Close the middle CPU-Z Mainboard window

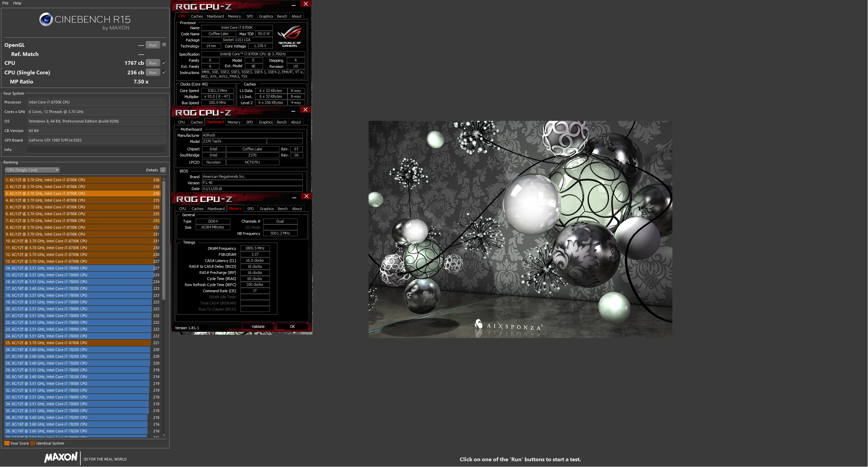click(x=305, y=110)
